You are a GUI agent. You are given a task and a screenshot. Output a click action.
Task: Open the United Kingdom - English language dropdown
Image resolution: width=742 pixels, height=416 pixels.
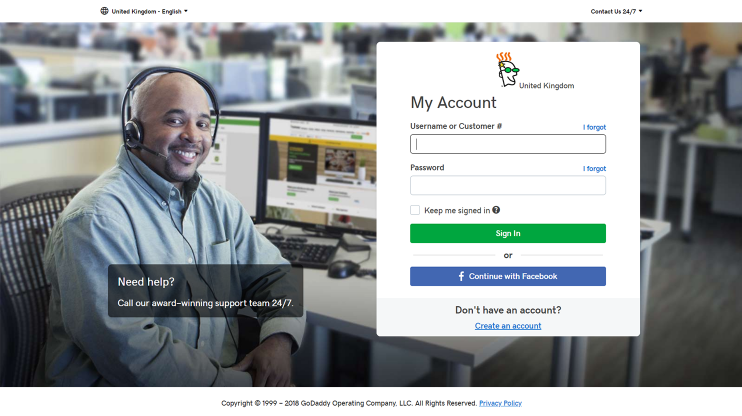pyautogui.click(x=144, y=11)
